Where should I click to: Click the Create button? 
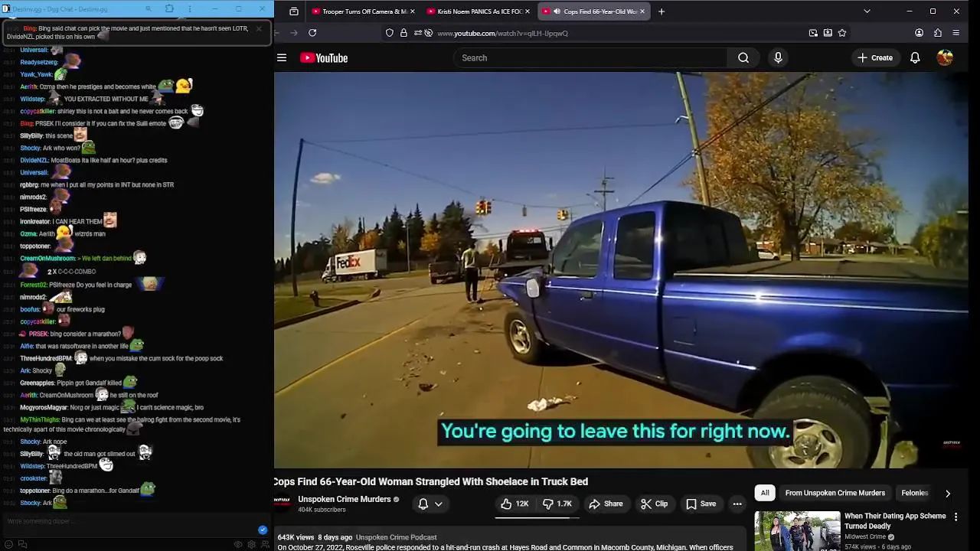(x=875, y=58)
